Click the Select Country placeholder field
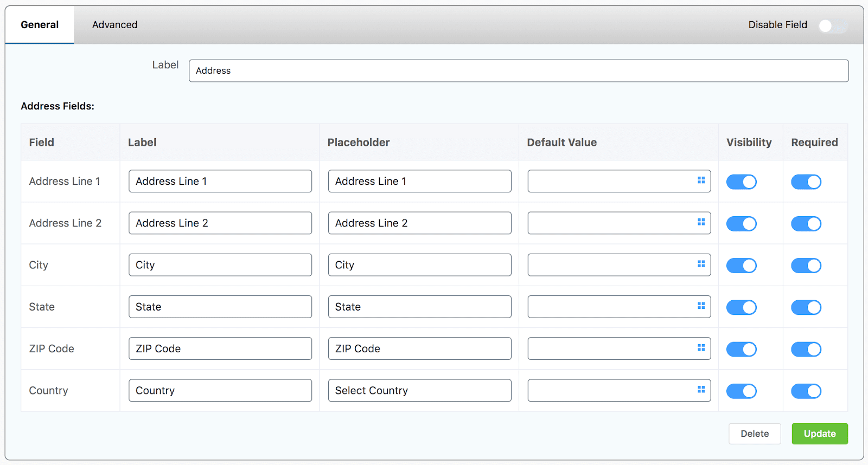The width and height of the screenshot is (868, 465). (419, 391)
